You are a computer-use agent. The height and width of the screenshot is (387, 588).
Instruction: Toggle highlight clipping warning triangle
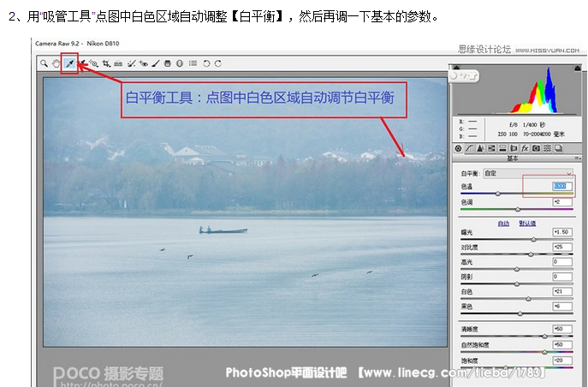tap(578, 68)
